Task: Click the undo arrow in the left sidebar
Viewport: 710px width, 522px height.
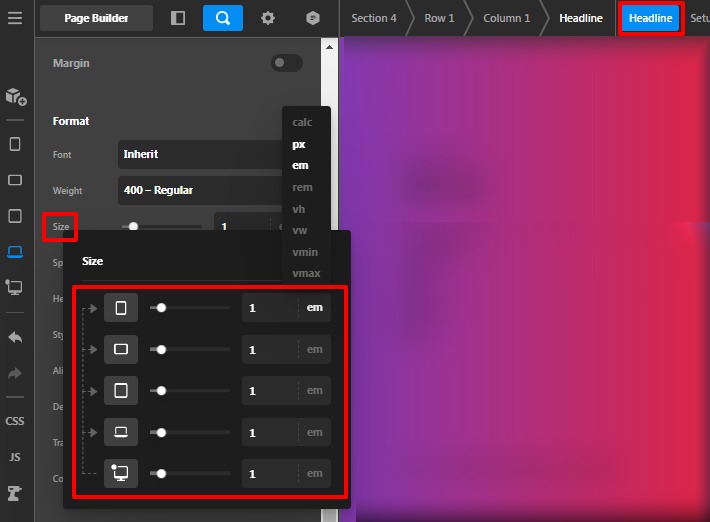Action: (15, 338)
